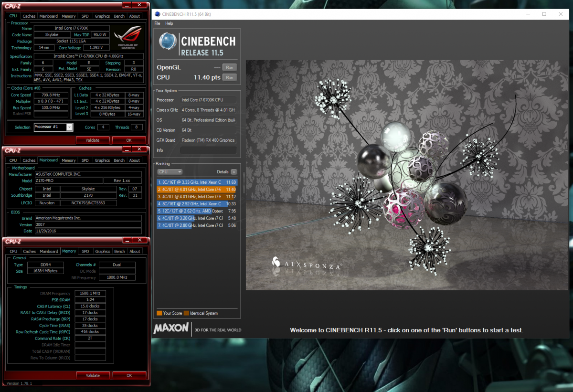Click the brown Identical System legend swatch
573x392 pixels.
[186, 313]
